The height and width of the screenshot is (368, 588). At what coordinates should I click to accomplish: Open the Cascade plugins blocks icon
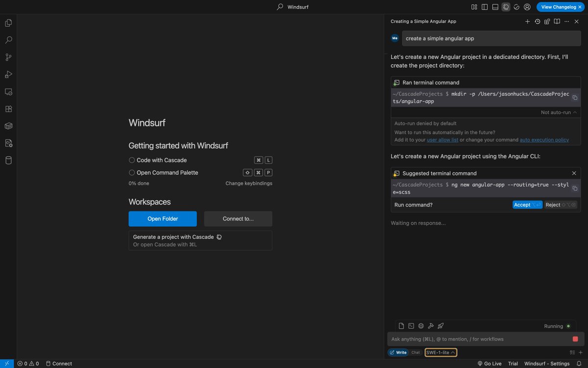coord(547,22)
